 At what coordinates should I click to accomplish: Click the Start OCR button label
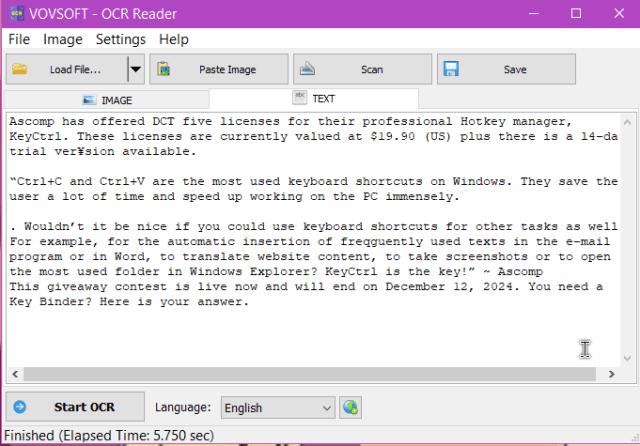84,407
